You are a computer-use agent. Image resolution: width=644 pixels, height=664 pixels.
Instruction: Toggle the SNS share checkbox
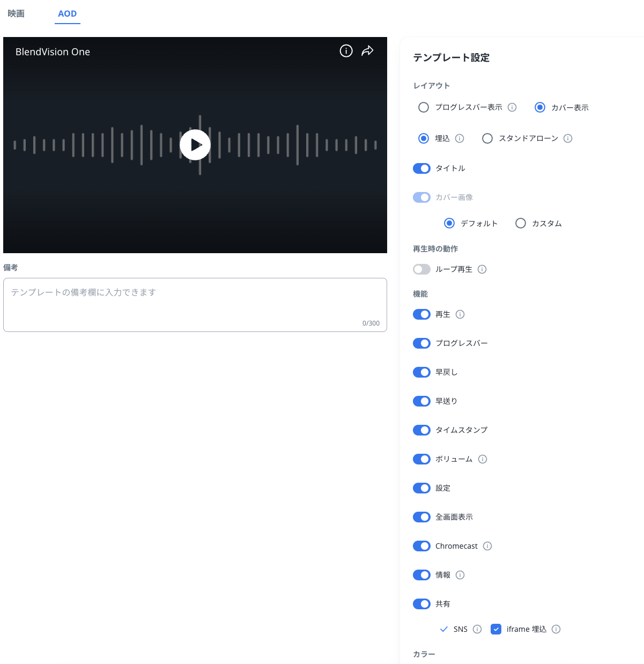[x=443, y=629]
